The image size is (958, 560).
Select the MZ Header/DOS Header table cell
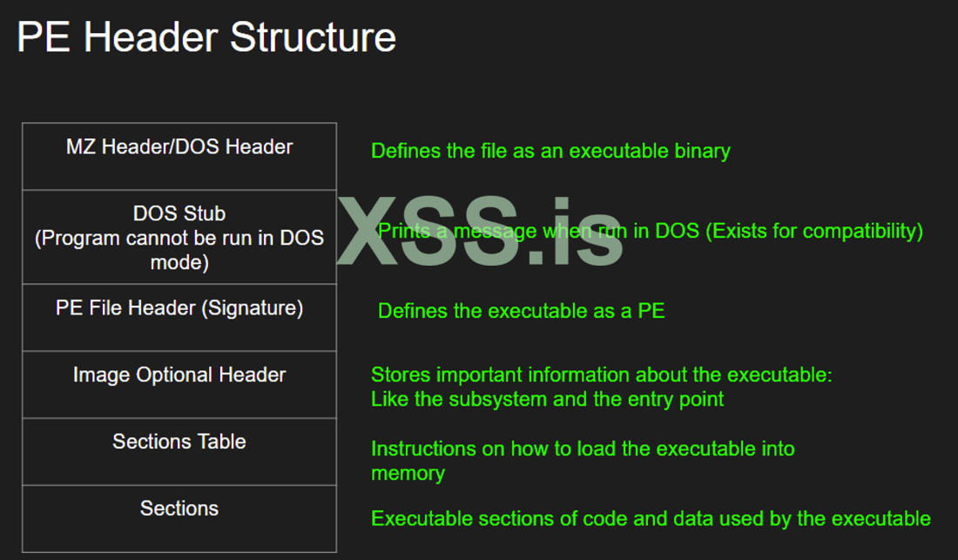(179, 157)
